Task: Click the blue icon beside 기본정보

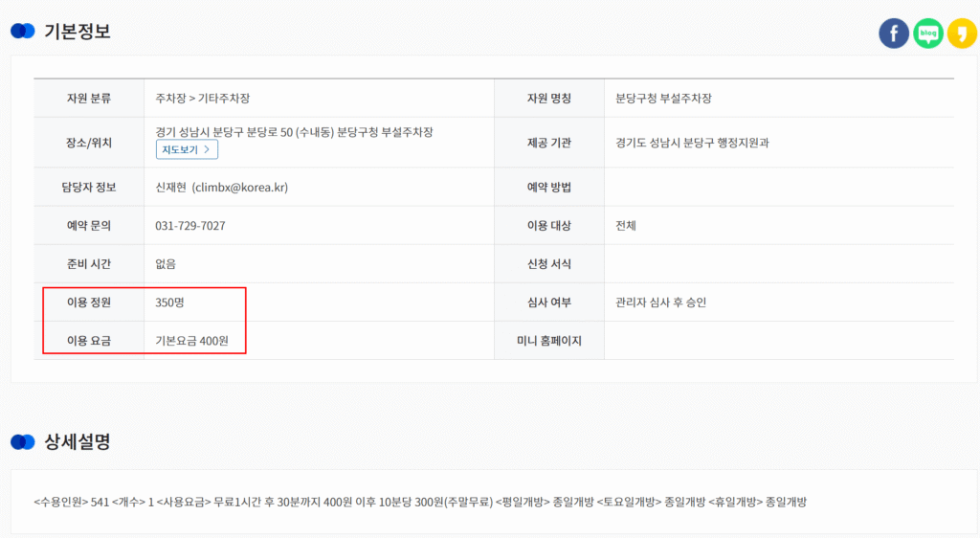Action: tap(23, 32)
